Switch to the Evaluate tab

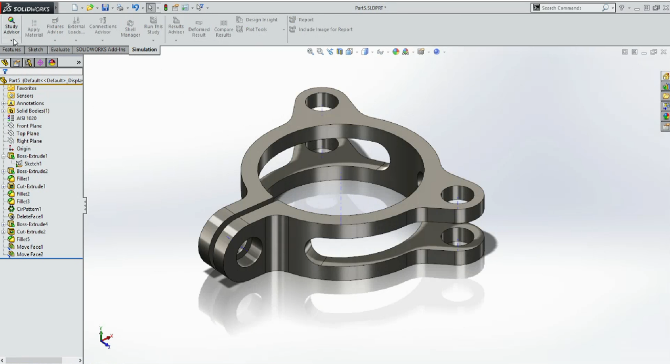(60, 50)
